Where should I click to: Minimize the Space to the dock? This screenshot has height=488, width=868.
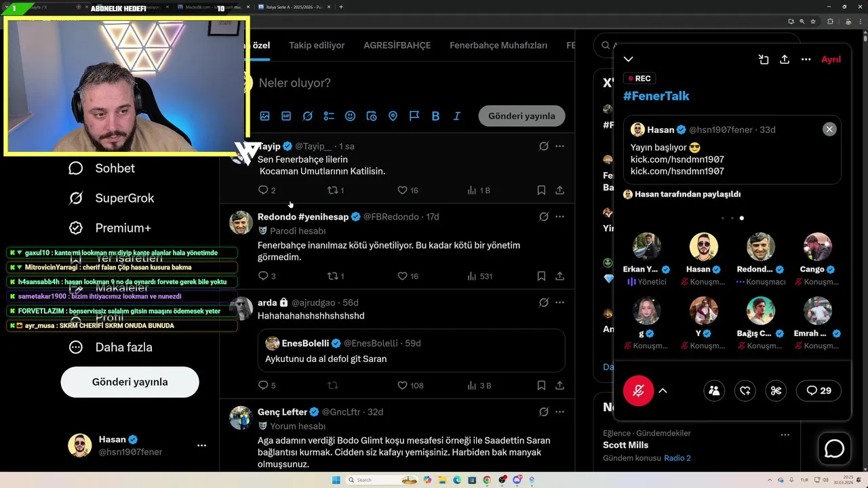click(x=764, y=60)
